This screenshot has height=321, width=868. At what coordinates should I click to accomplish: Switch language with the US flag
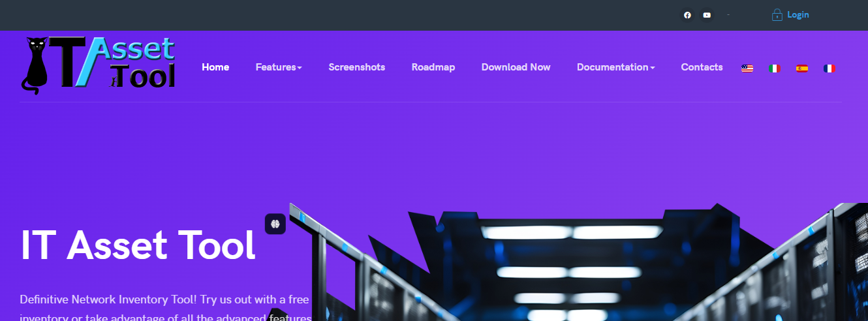[x=747, y=69]
